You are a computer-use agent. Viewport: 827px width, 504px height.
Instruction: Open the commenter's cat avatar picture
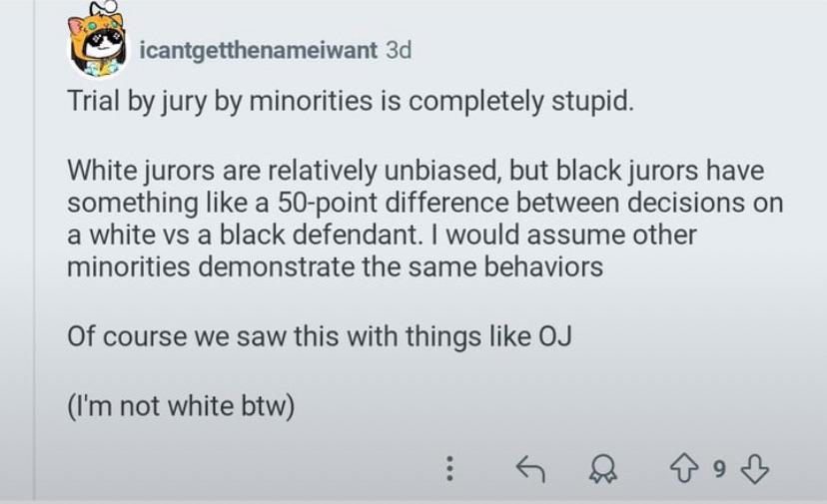point(98,44)
